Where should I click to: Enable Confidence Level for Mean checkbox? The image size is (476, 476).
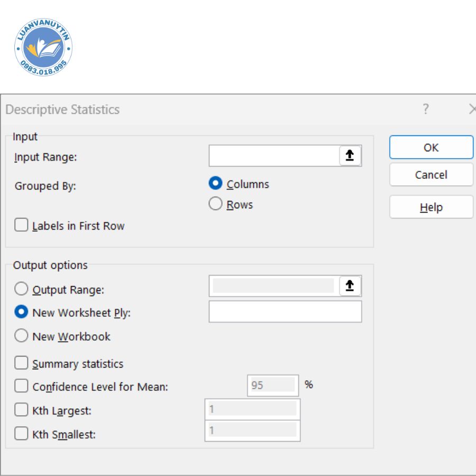tap(22, 387)
